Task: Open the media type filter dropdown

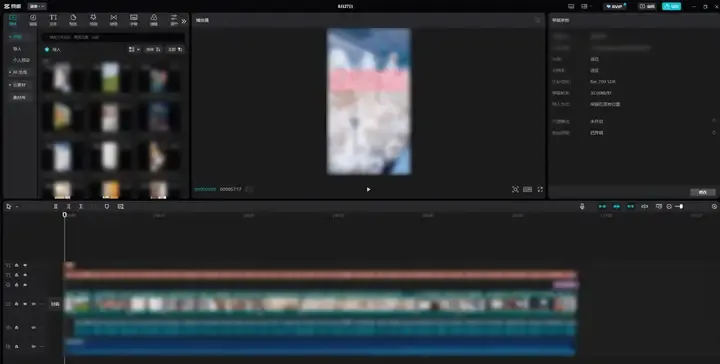Action: [x=175, y=49]
